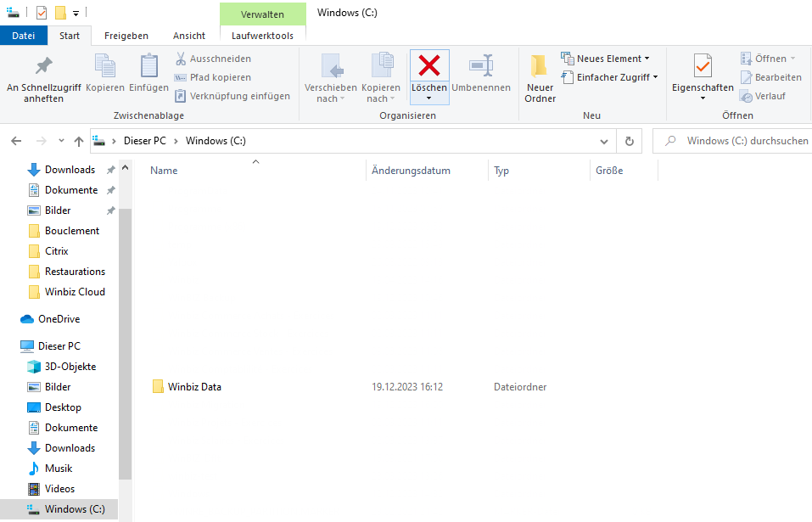Viewport: 812px width, 522px height.
Task: Select the Winbiz Data folder
Action: pos(194,387)
